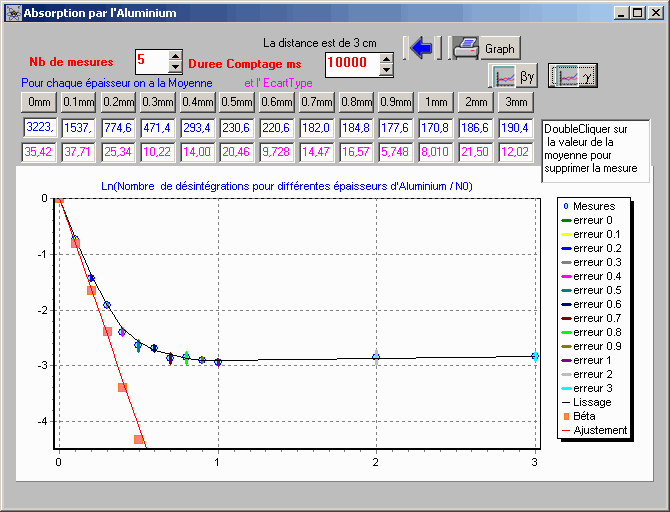Increase Duree Comptage with up arrow
The height and width of the screenshot is (512, 670).
tap(385, 58)
